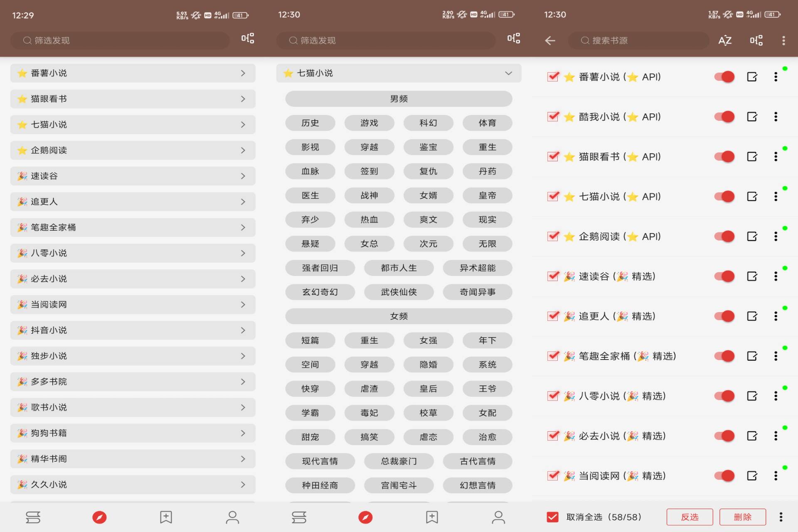Uncheck the checkbox beside 七猫小说 source

tap(552, 196)
